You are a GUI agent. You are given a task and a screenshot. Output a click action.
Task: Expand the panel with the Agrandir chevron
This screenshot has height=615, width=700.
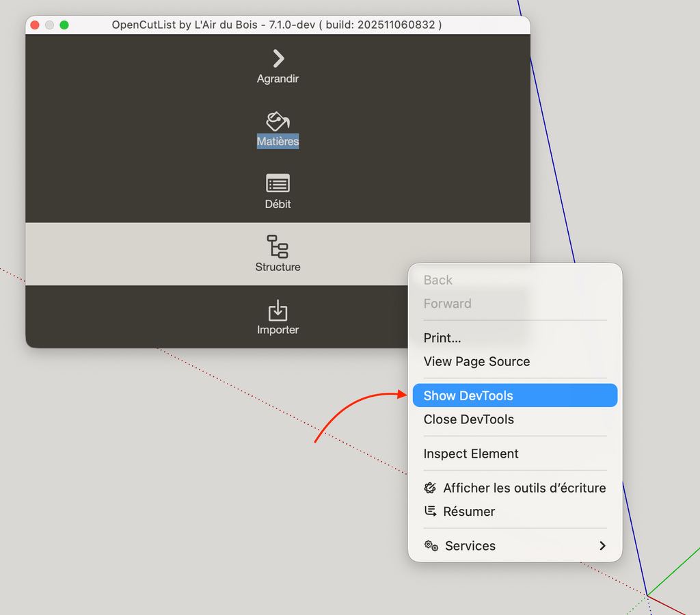pyautogui.click(x=278, y=59)
